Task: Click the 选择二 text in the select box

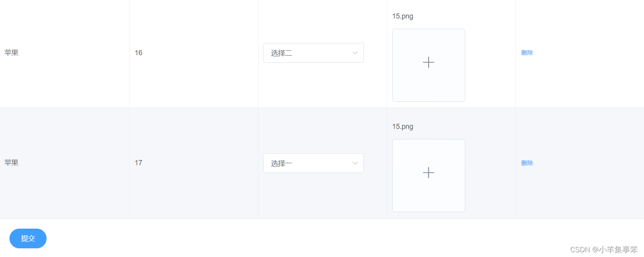Action: point(281,53)
